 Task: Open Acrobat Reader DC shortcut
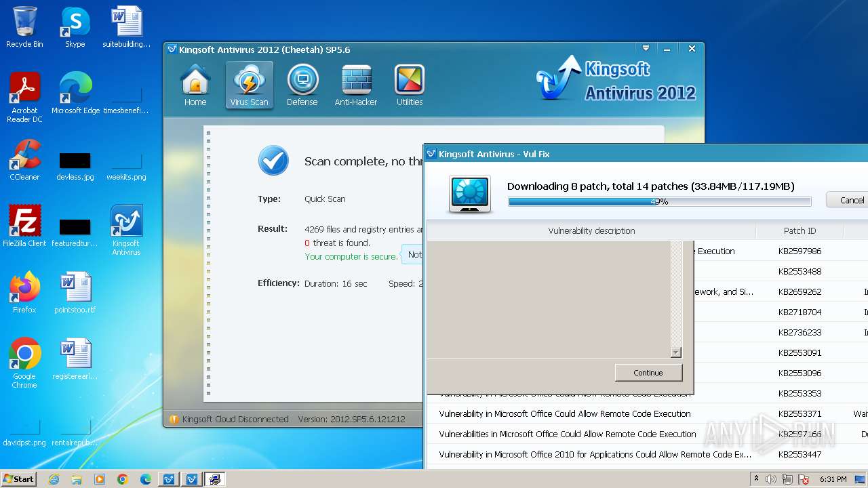tap(24, 98)
